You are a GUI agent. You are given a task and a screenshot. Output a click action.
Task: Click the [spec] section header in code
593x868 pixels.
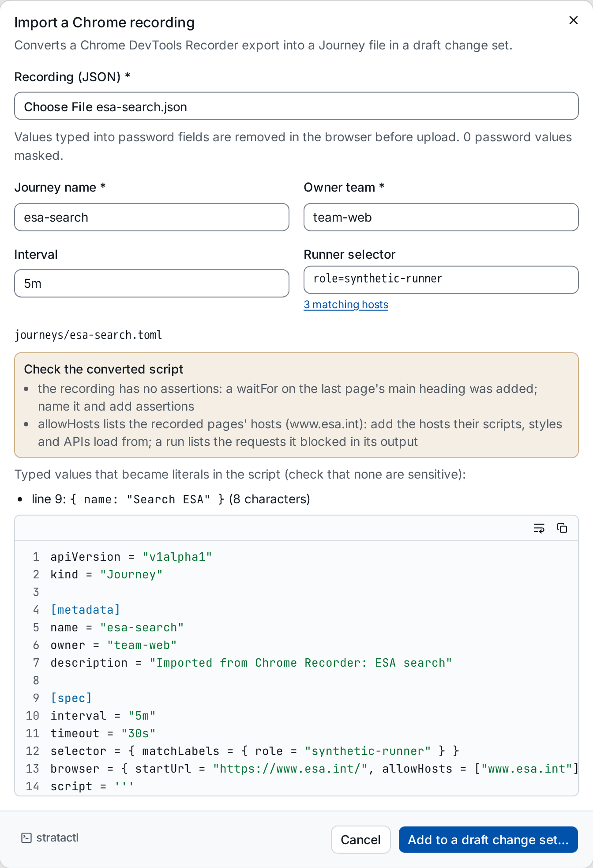71,698
